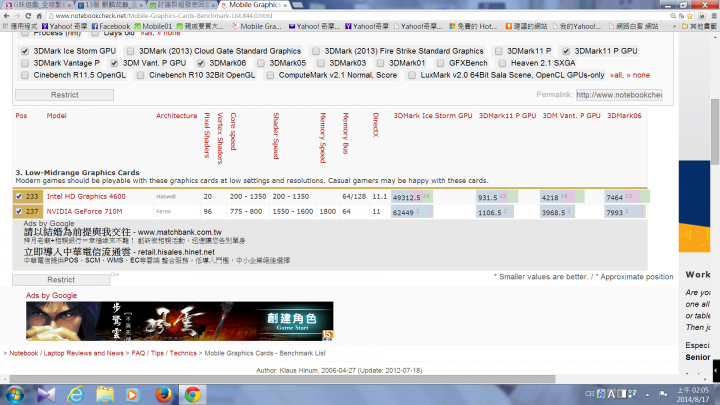Open Intel HD Graphics 4600 link
The image size is (720, 405).
click(86, 197)
